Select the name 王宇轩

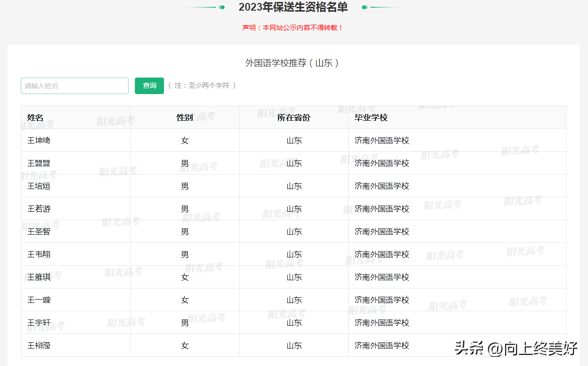pos(39,323)
